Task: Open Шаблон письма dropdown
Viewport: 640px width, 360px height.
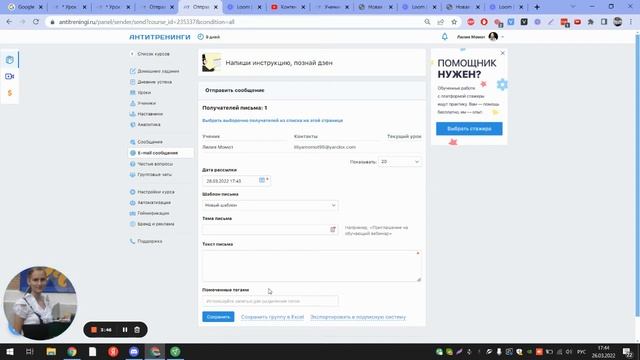Action: coord(270,205)
